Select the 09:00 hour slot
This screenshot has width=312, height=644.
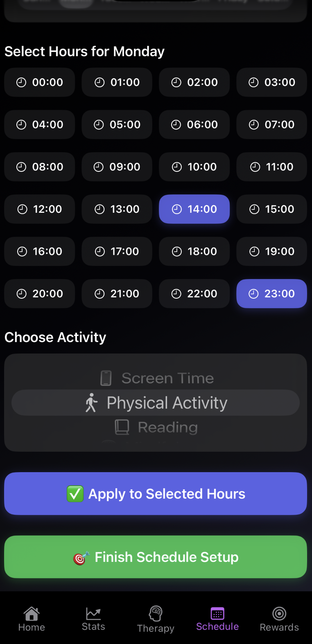tap(117, 167)
